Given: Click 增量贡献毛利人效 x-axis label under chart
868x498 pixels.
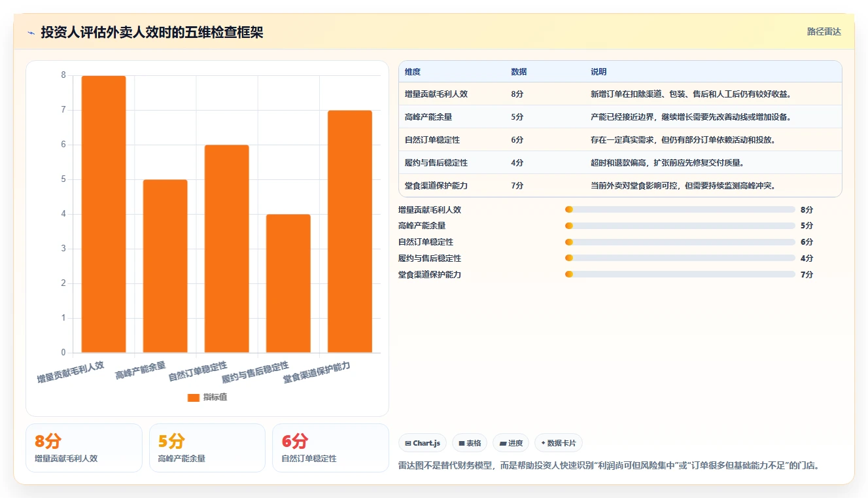Looking at the screenshot, I should click(x=71, y=372).
